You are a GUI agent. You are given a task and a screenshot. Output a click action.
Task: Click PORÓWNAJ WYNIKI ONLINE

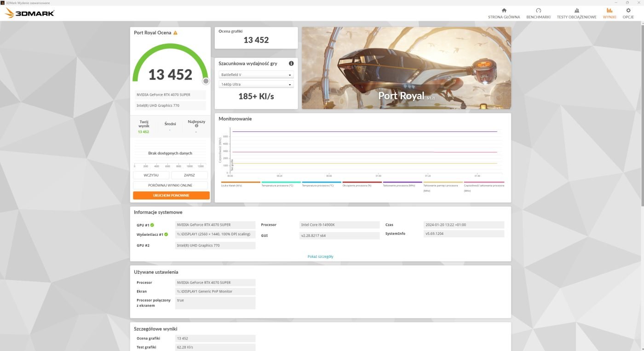tap(170, 185)
